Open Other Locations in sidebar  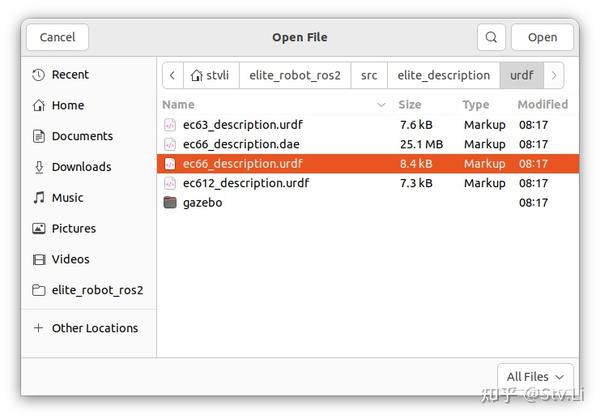pyautogui.click(x=94, y=328)
